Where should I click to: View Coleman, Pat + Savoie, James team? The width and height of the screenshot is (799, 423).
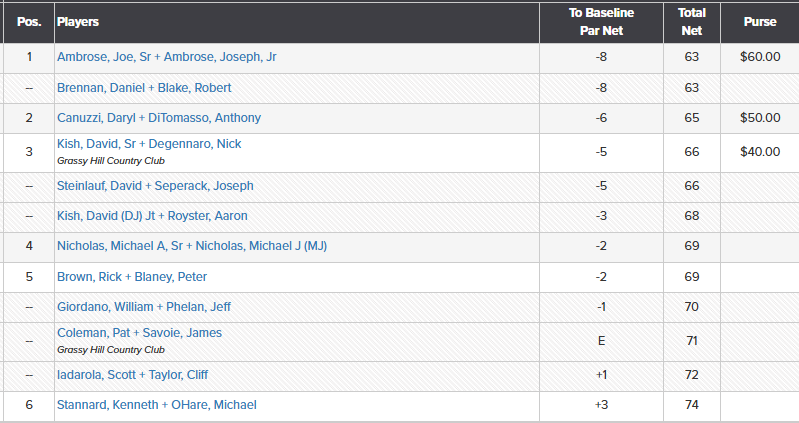[139, 333]
